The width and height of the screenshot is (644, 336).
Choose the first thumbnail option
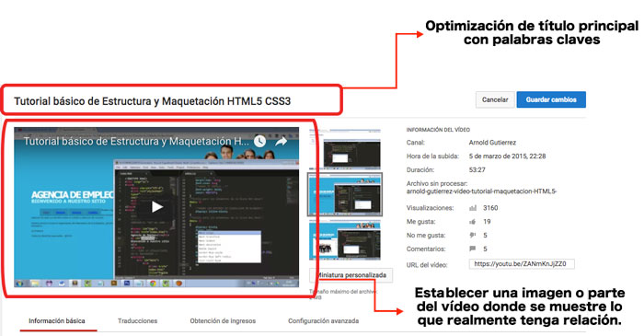click(x=345, y=149)
